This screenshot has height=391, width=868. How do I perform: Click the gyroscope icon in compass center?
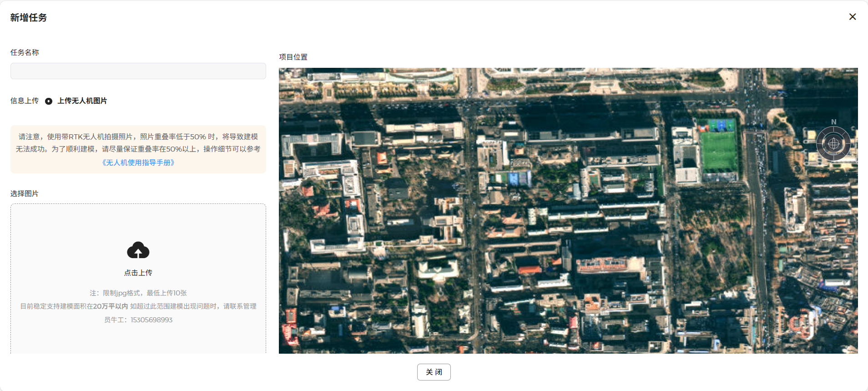[x=833, y=144]
